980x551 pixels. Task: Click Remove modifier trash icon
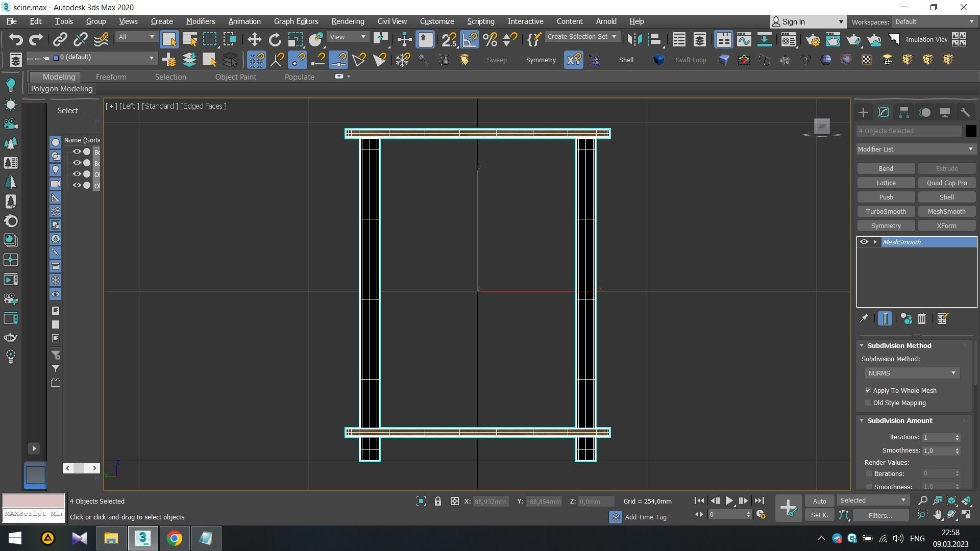922,319
